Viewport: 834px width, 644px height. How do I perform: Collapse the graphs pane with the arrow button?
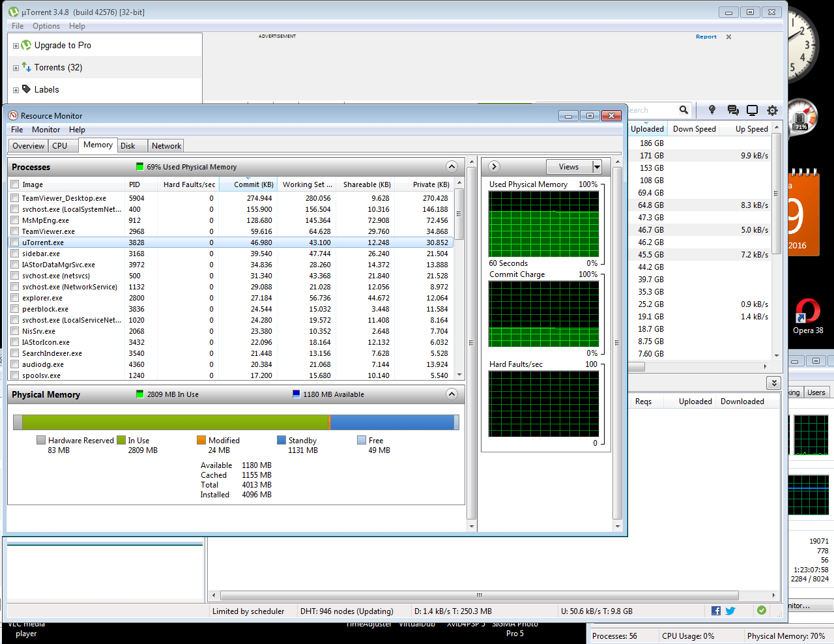(493, 166)
